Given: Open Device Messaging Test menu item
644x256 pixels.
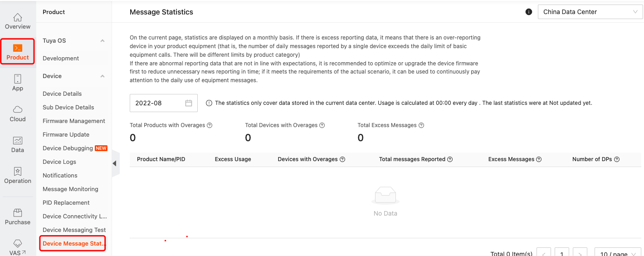Looking at the screenshot, I should (74, 230).
